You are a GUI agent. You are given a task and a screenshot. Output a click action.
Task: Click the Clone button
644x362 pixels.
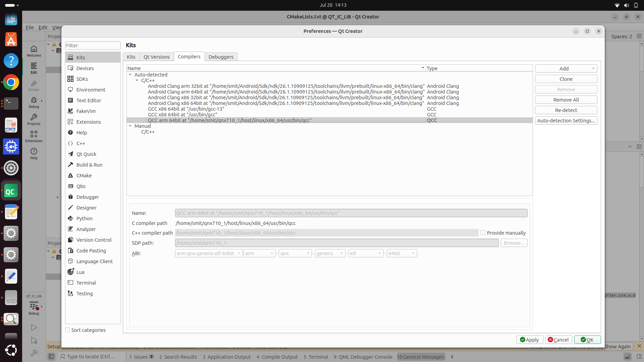pyautogui.click(x=566, y=79)
